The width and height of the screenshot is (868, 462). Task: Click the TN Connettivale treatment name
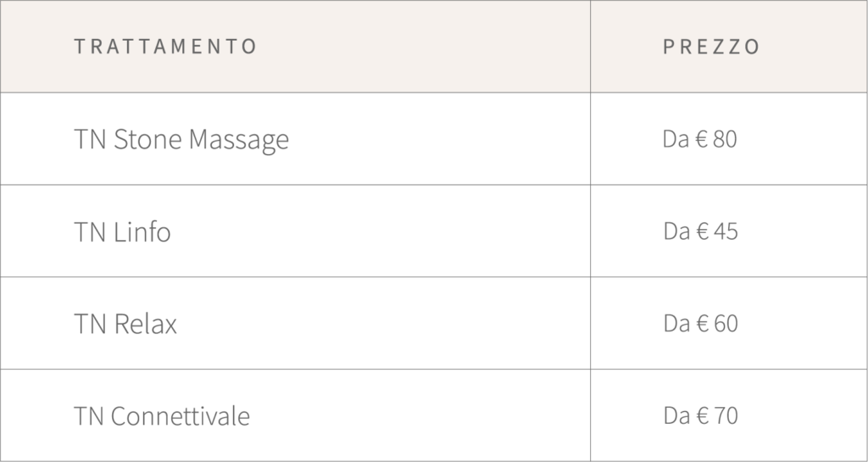[162, 417]
